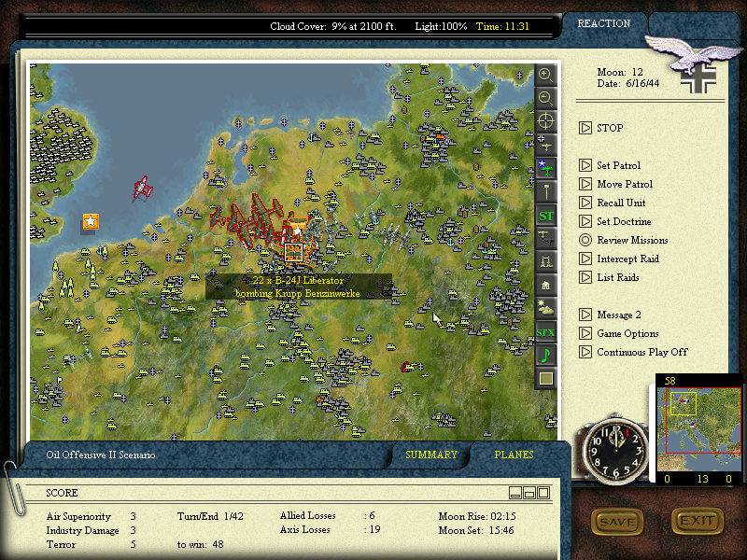Click the Allied Losses value
The image size is (747, 560).
pyautogui.click(x=370, y=515)
